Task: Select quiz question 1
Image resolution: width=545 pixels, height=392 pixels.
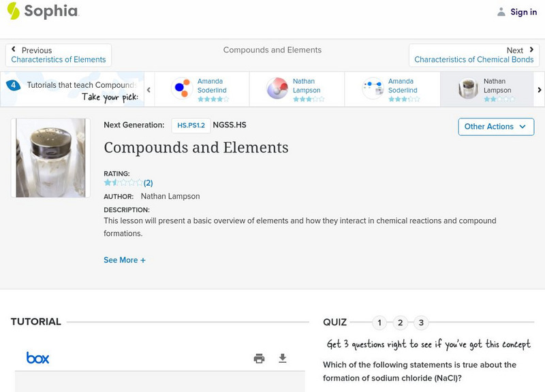Action: (x=379, y=323)
